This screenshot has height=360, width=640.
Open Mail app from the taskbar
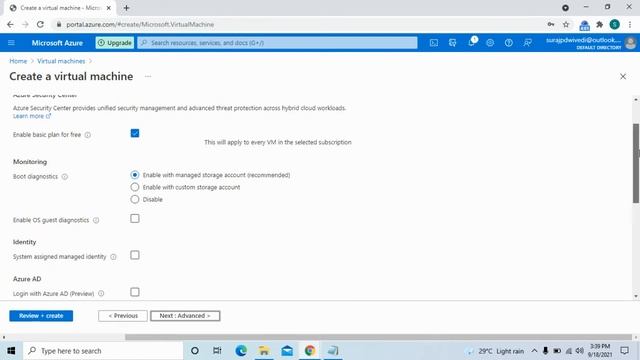[x=287, y=351]
